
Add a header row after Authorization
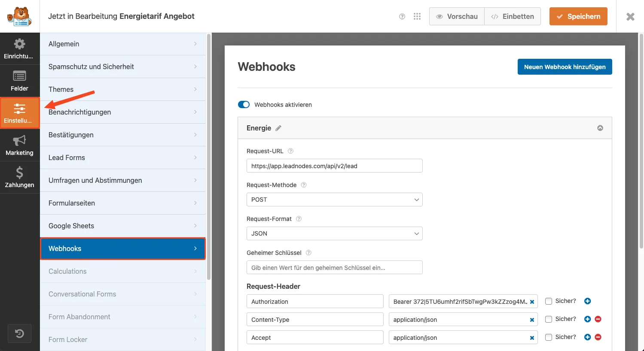[x=588, y=301]
